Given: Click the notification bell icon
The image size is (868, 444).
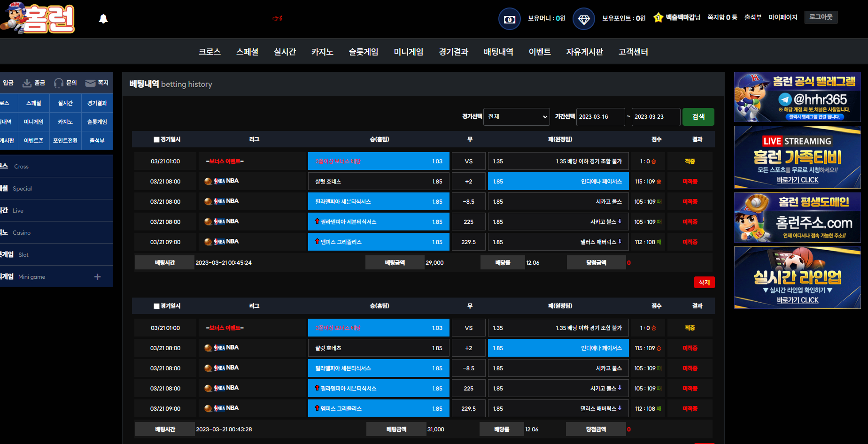Looking at the screenshot, I should click(103, 19).
